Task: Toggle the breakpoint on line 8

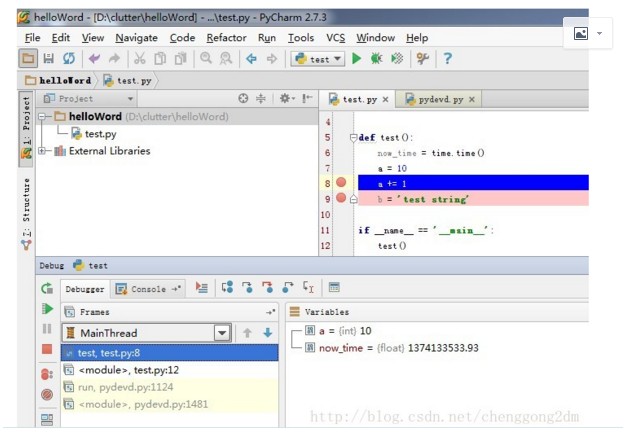Action: pos(341,182)
